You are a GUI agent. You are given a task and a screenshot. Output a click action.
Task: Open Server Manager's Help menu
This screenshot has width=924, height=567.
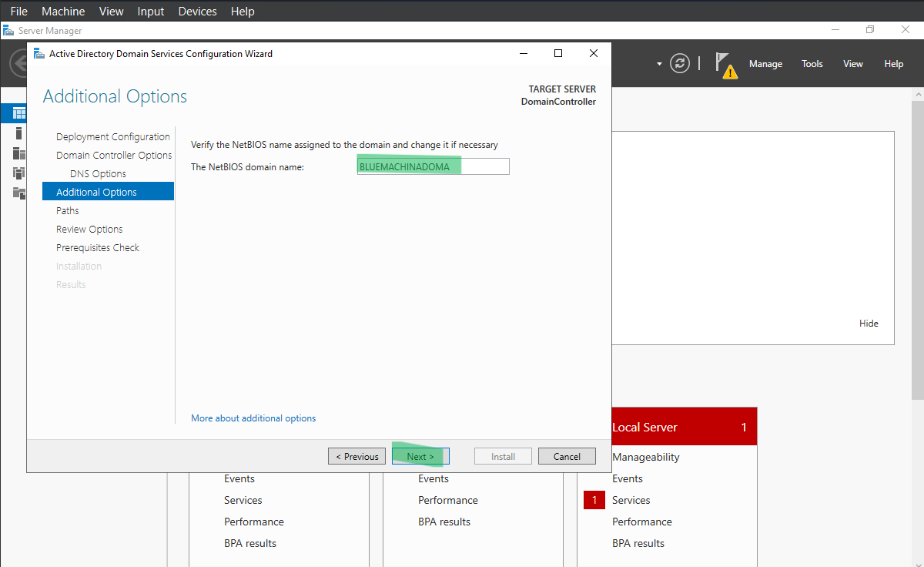[x=894, y=64]
